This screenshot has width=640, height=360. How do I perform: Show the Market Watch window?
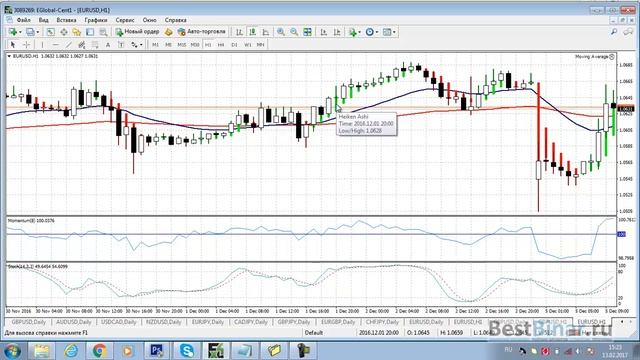click(50, 32)
